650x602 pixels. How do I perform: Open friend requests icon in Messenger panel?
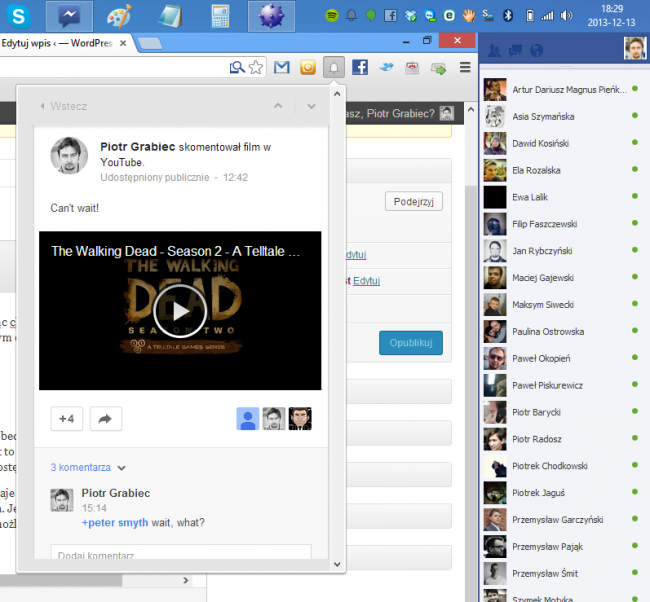[x=494, y=51]
